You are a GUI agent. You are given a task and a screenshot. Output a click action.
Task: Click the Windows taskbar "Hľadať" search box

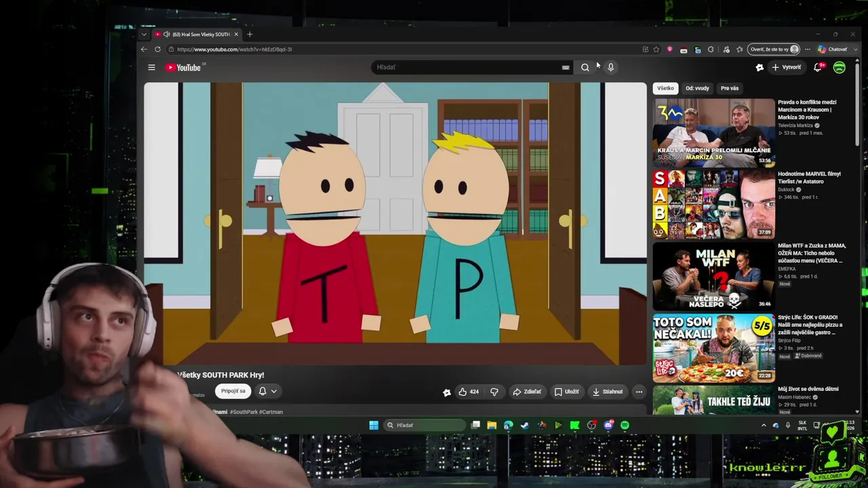point(425,425)
